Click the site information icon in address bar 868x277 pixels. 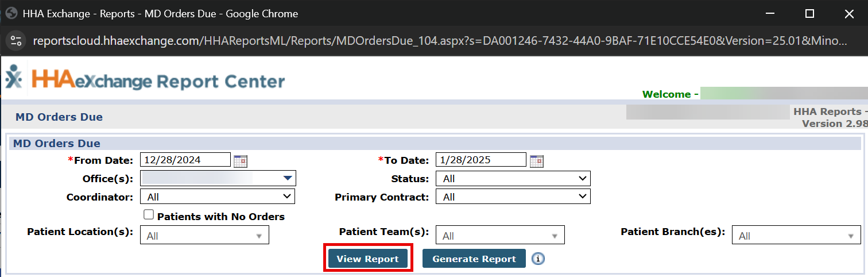(16, 41)
